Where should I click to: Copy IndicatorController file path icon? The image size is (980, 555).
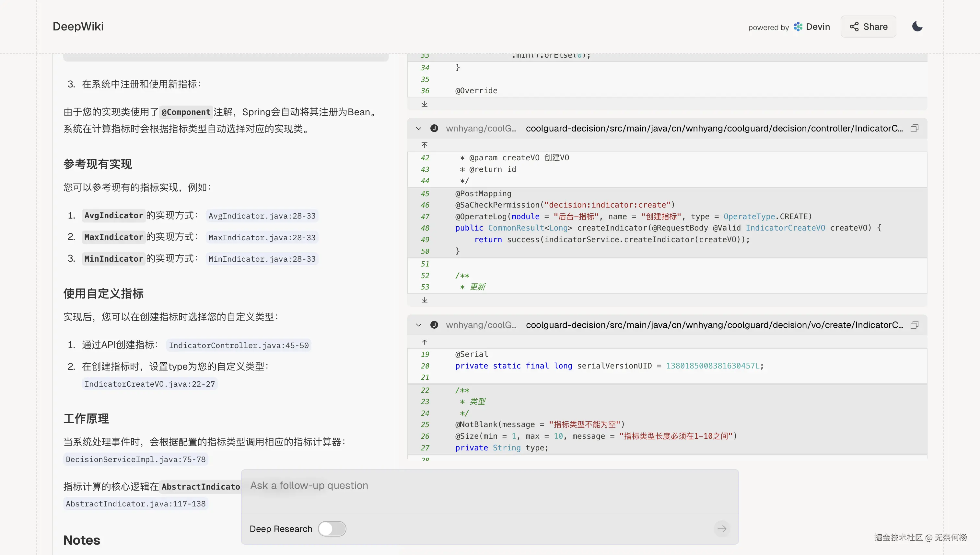(915, 129)
